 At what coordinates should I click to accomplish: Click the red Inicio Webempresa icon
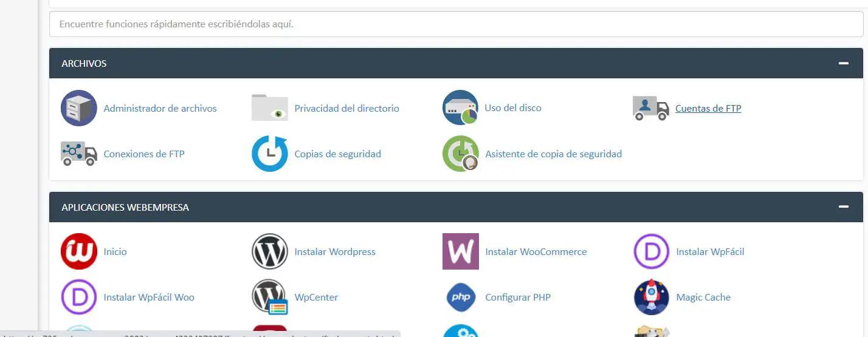[79, 251]
